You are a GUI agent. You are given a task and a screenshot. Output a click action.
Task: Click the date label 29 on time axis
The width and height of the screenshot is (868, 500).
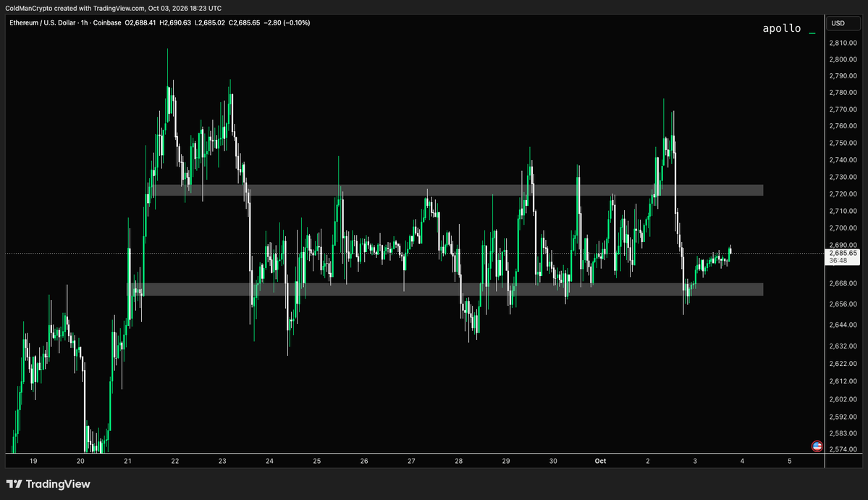pyautogui.click(x=506, y=461)
